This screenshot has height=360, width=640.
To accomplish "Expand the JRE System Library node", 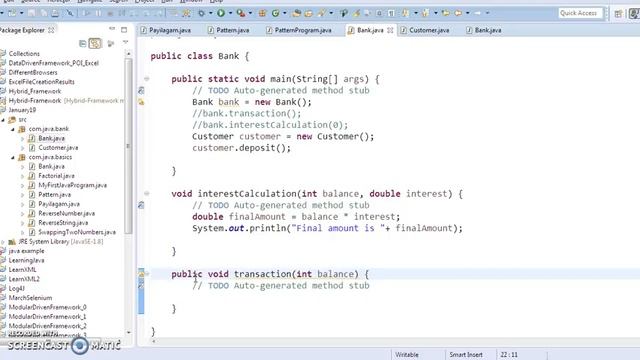I will [3, 242].
